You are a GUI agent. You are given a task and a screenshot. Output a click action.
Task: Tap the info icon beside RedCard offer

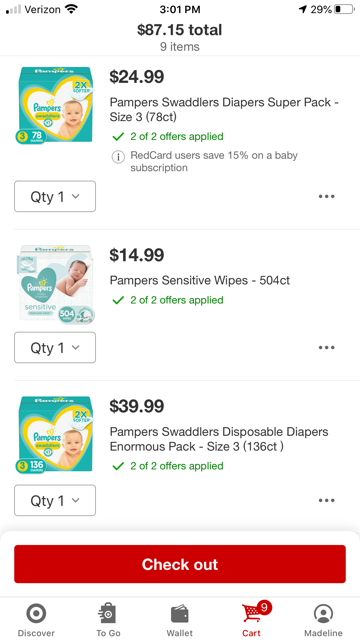[118, 157]
